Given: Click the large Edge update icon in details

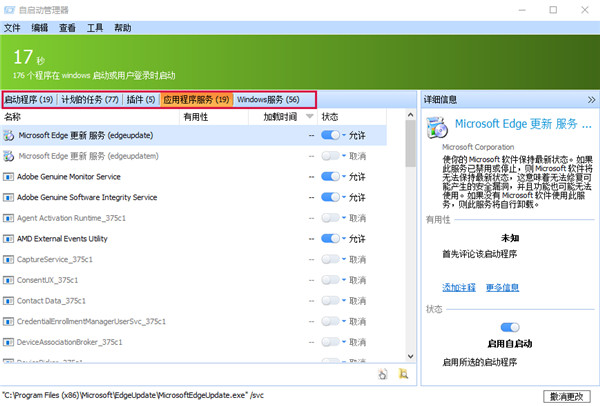Looking at the screenshot, I should 437,127.
